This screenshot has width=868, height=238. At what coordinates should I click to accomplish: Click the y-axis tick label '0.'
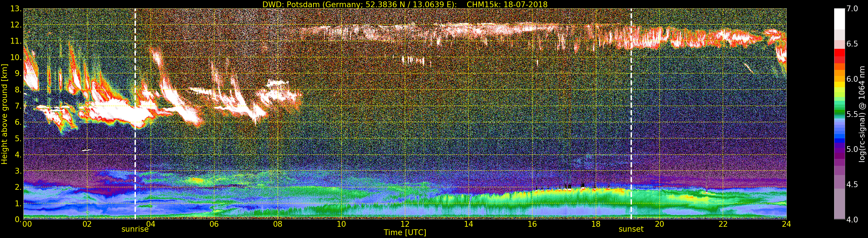click(x=18, y=220)
